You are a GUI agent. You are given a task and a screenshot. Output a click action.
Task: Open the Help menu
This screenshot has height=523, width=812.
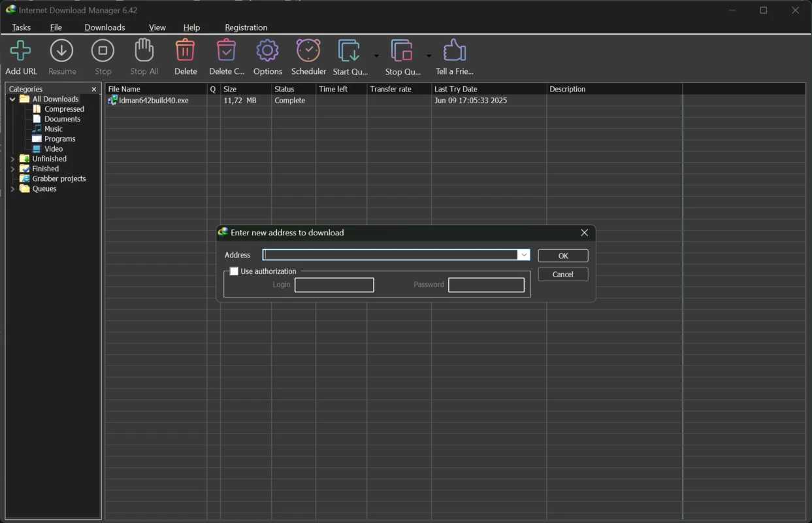(191, 27)
